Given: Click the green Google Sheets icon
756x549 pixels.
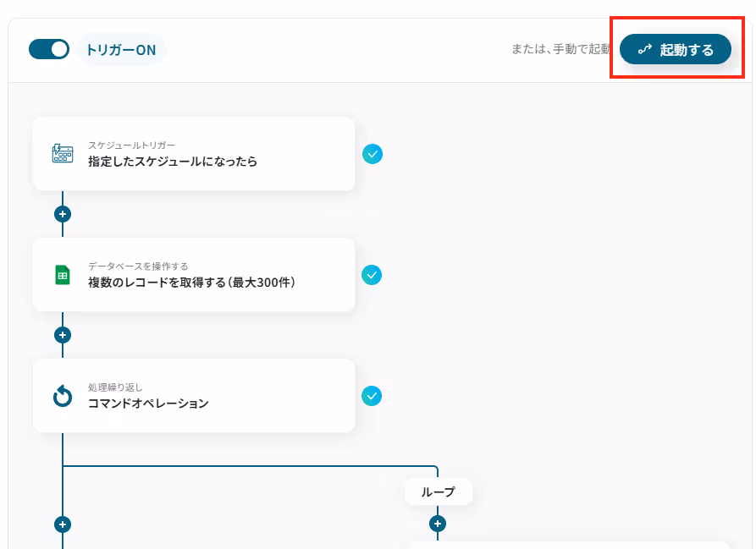Looking at the screenshot, I should tap(62, 275).
